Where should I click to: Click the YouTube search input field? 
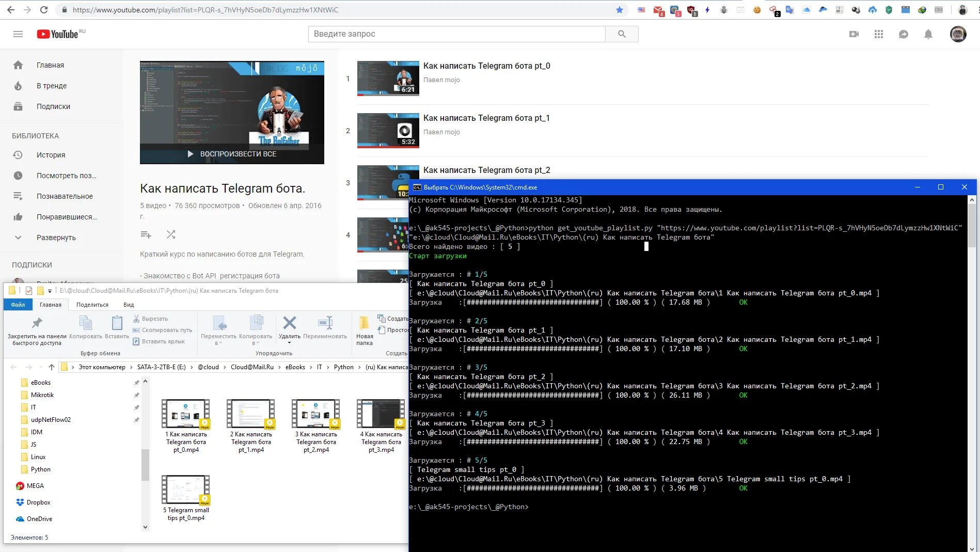tap(457, 34)
